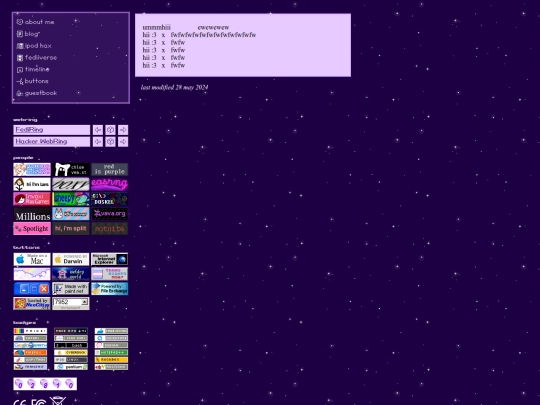Visit the buttons page in sidebar
This screenshot has width=540, height=405.
(x=32, y=81)
